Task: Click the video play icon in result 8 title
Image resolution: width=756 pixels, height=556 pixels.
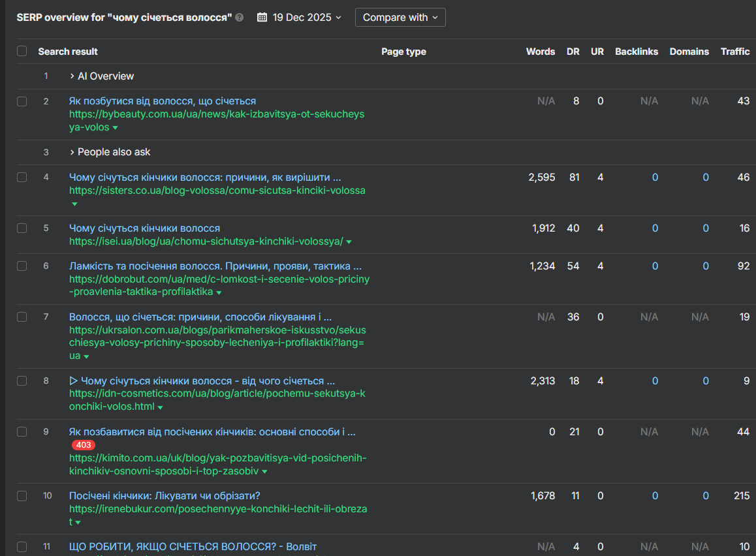Action: tap(73, 380)
